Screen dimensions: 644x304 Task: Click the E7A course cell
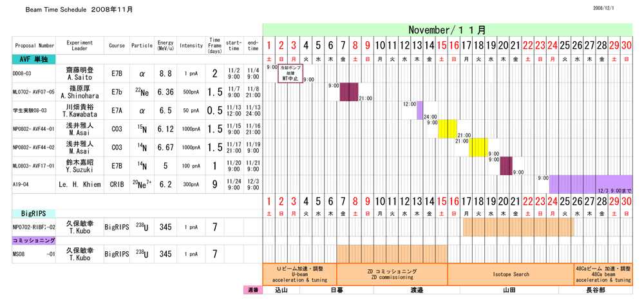pyautogui.click(x=117, y=111)
